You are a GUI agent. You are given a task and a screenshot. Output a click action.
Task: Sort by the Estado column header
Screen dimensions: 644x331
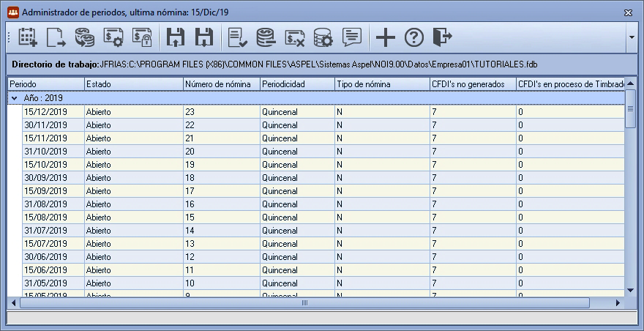click(134, 84)
